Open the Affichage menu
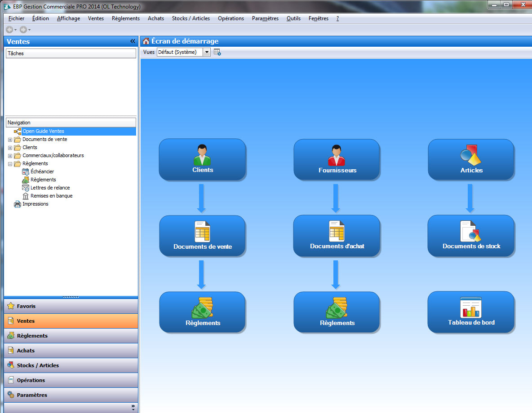Image resolution: width=532 pixels, height=413 pixels. click(69, 18)
